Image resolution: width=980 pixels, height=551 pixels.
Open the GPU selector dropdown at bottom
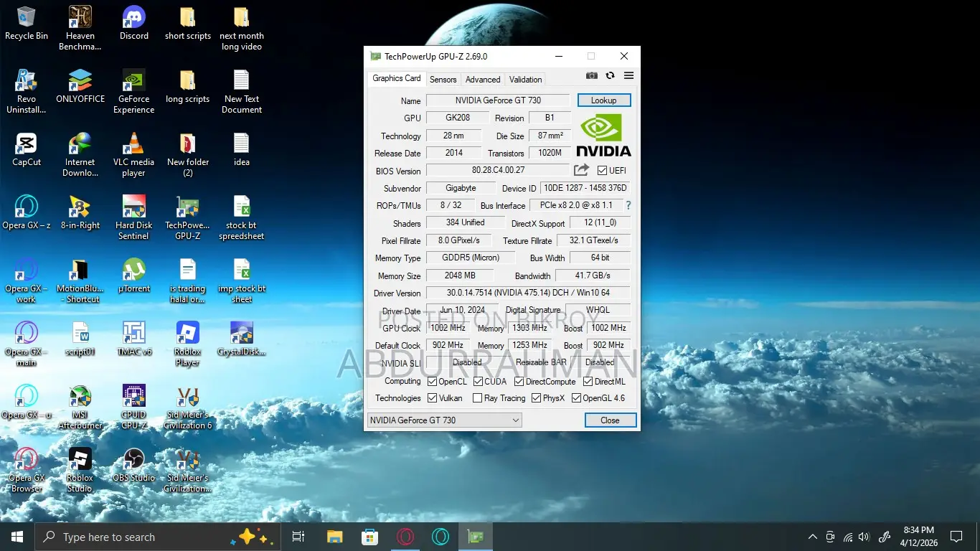pos(444,420)
